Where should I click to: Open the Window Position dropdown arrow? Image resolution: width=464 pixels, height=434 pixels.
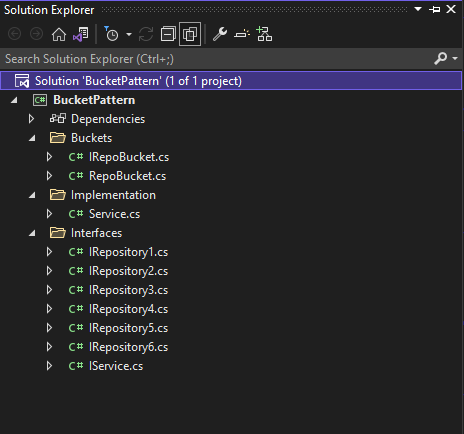click(x=418, y=9)
